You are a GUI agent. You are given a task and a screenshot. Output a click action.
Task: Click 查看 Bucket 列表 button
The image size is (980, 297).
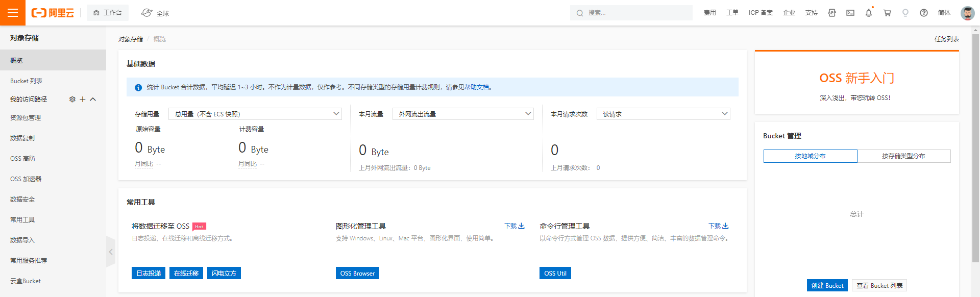(879, 285)
